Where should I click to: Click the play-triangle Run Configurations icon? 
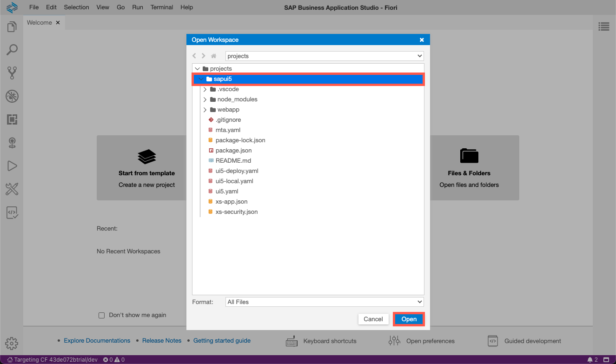pos(12,166)
